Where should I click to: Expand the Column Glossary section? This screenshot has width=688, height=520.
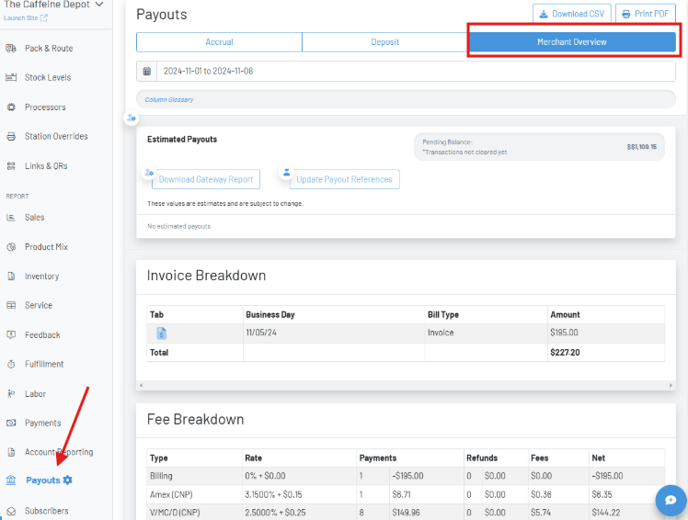169,100
